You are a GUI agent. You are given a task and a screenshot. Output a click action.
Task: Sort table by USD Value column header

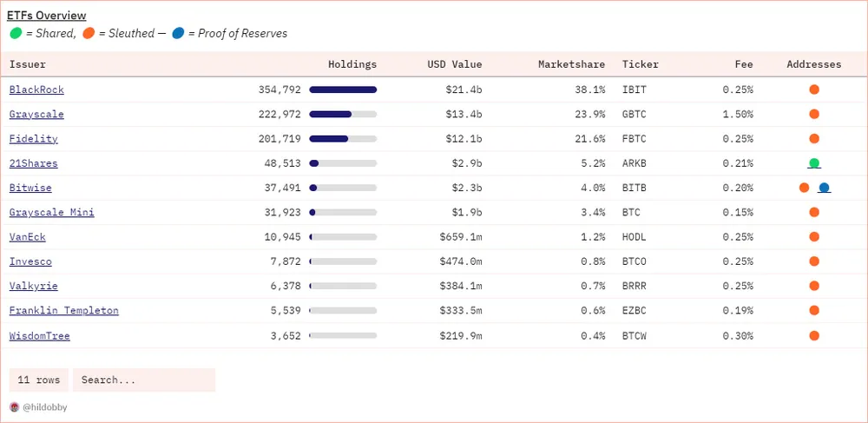(x=454, y=64)
